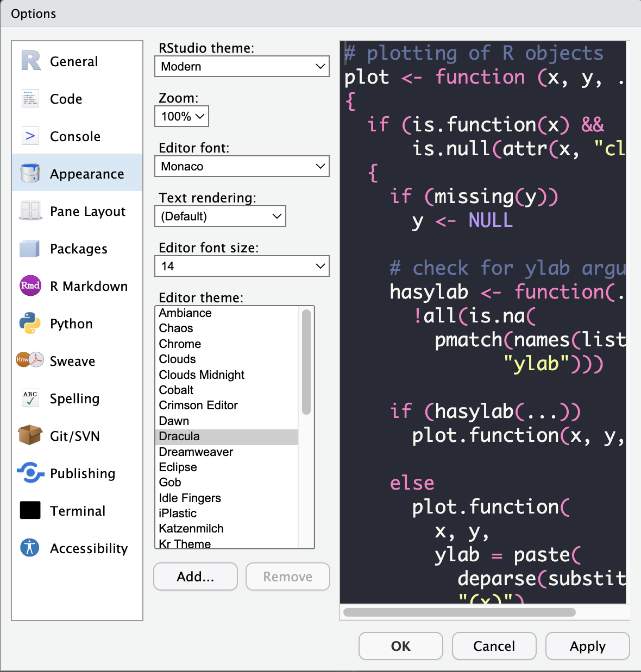Select the Packages cube icon
This screenshot has height=672, width=641.
pos(30,249)
